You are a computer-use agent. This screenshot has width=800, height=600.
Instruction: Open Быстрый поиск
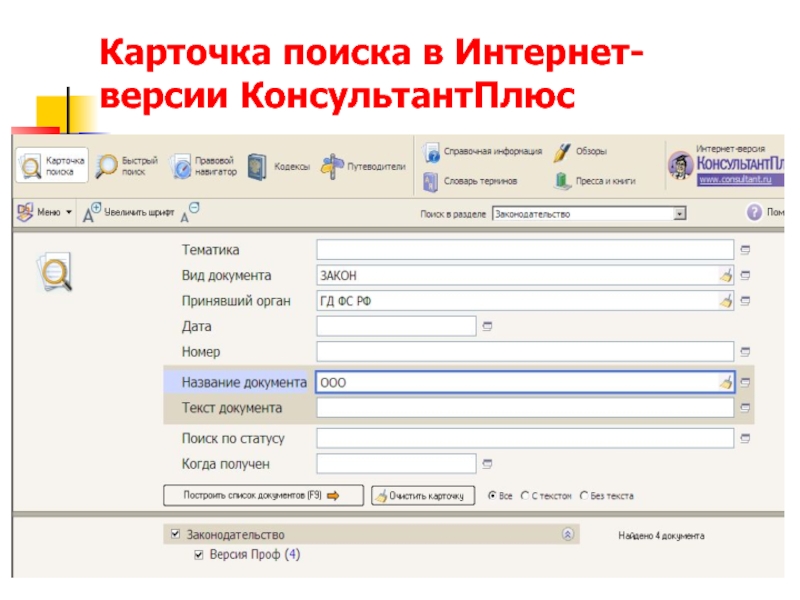[x=127, y=166]
